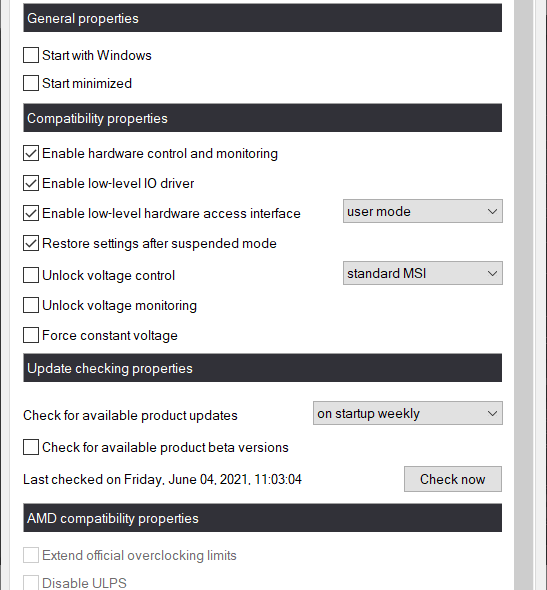Screen dimensions: 547x590
Task: Click the Extend official overclocking limits checkbox
Action: coord(31,555)
